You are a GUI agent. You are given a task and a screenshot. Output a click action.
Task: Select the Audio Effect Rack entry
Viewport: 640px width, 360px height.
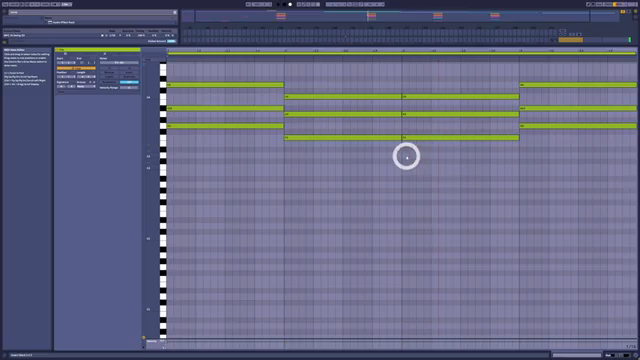(x=64, y=22)
